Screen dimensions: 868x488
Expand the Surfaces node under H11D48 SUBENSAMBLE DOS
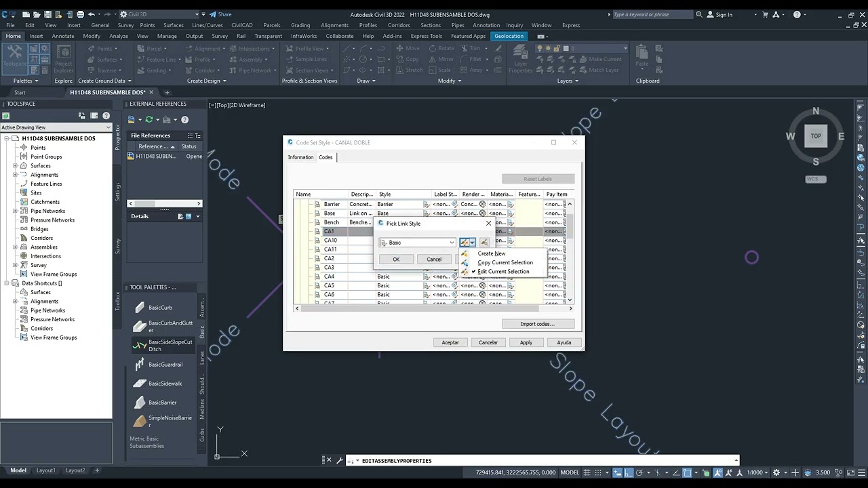click(15, 165)
